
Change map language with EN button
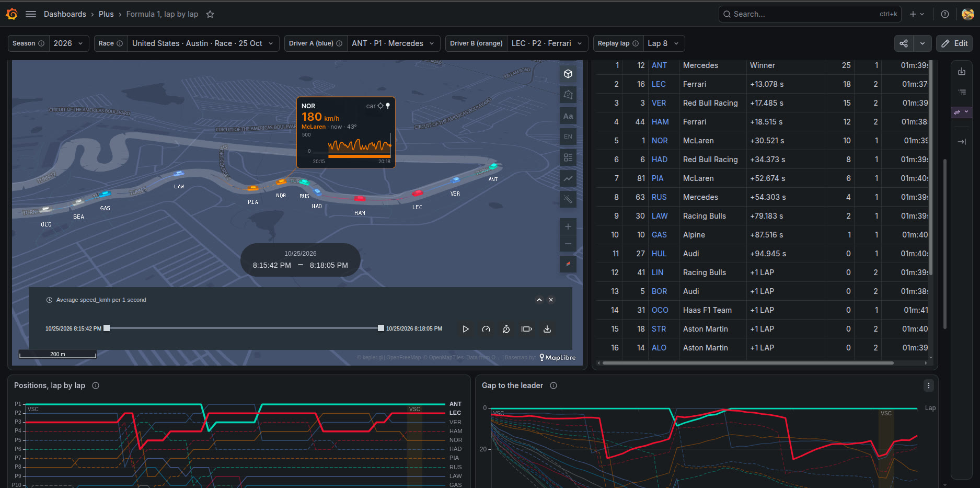pyautogui.click(x=568, y=137)
